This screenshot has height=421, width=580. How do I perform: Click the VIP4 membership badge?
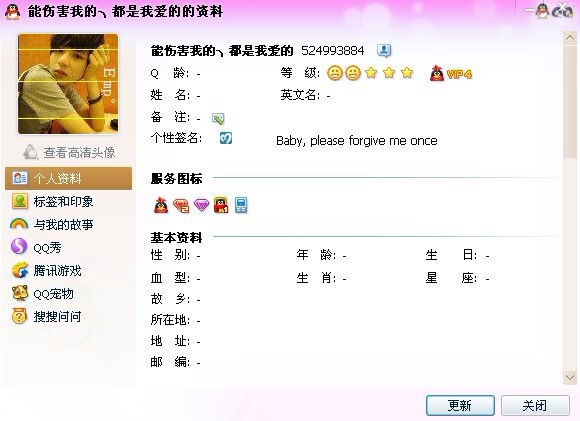[451, 73]
